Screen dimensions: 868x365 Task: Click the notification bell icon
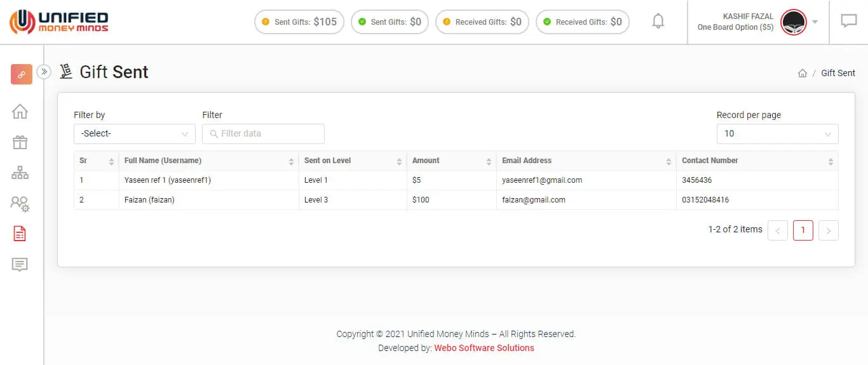point(658,22)
